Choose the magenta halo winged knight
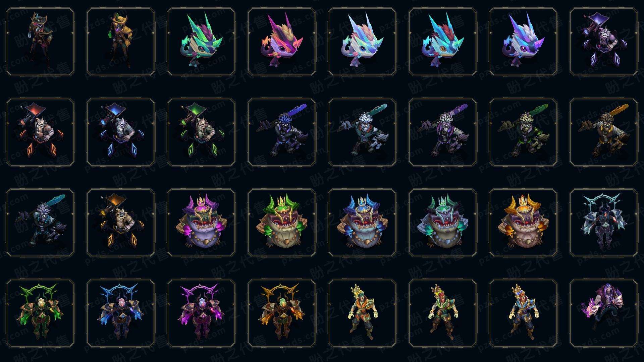Screen dimensions: 644x362 [201, 313]
